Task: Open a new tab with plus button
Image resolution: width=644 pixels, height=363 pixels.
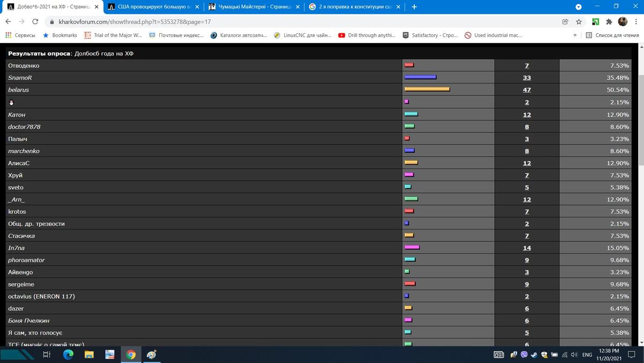Action: (414, 7)
